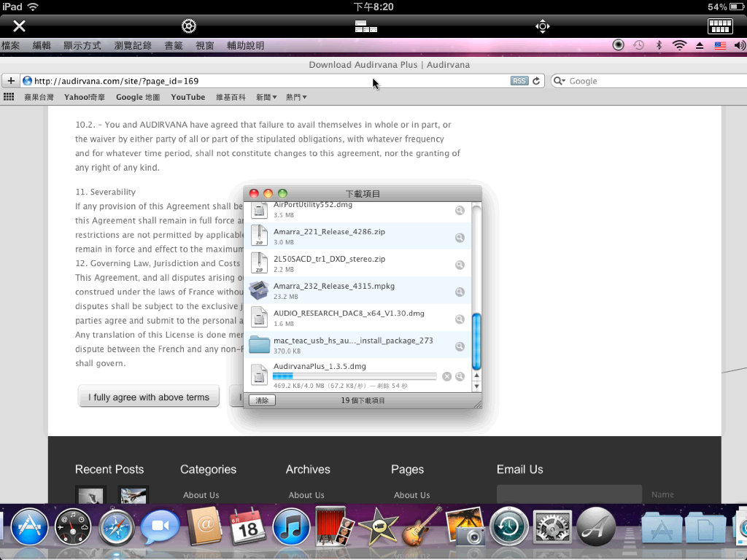Reveal Amarra_232_Release_4315.mpkg in Finder
The width and height of the screenshot is (747, 560).
(x=460, y=292)
